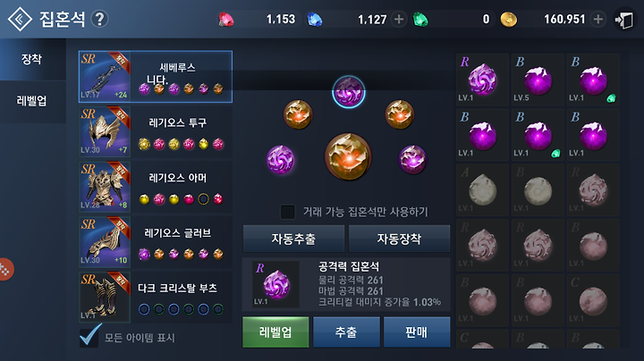
Task: Select 다크 크리스탈 부츠 equipment entry
Action: pyautogui.click(x=156, y=297)
